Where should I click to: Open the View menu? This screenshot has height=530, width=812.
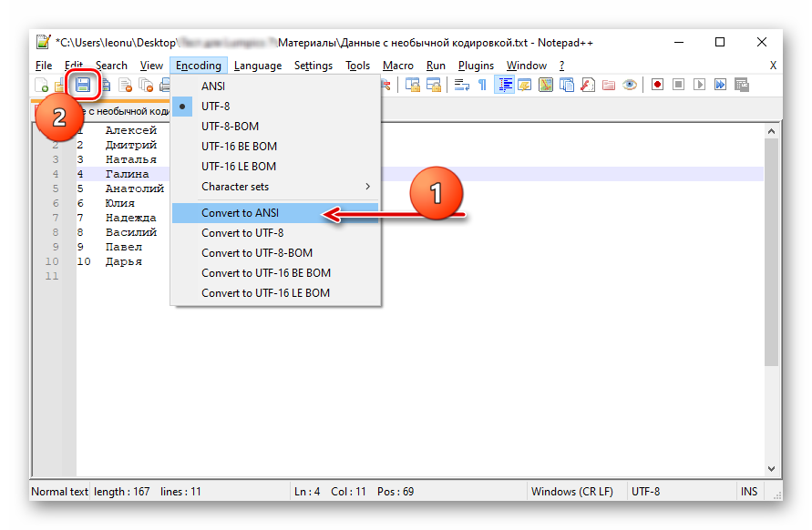151,66
